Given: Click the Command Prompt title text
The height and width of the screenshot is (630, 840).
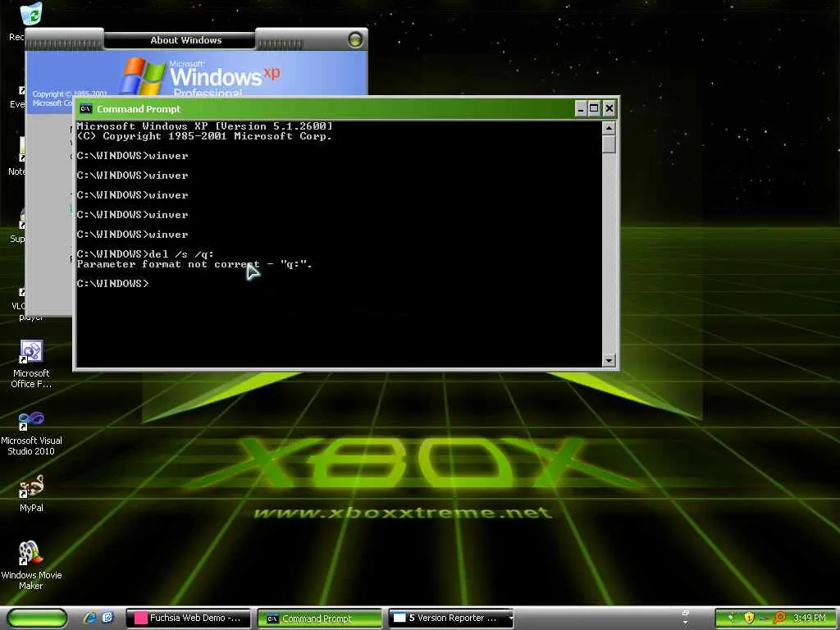Looking at the screenshot, I should coord(139,109).
